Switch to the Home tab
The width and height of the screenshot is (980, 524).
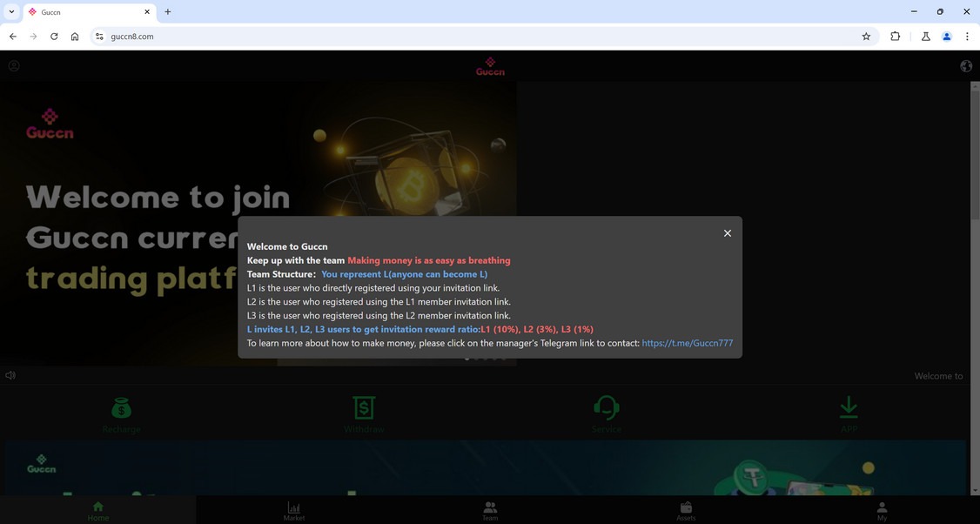pos(97,507)
